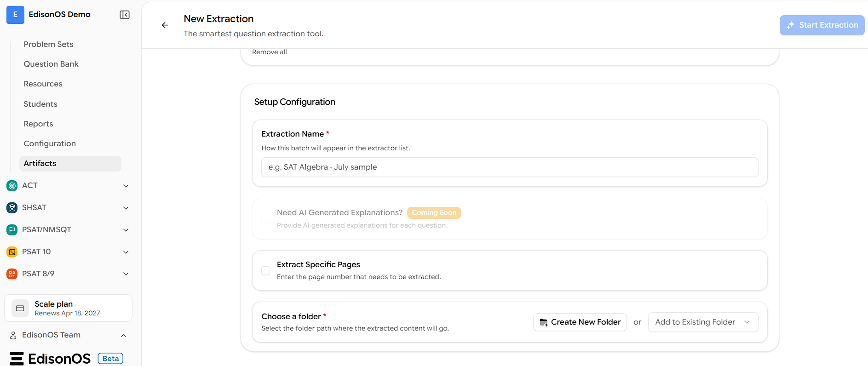The width and height of the screenshot is (868, 366).
Task: Click the PSAT 10 yellow icon
Action: [12, 252]
